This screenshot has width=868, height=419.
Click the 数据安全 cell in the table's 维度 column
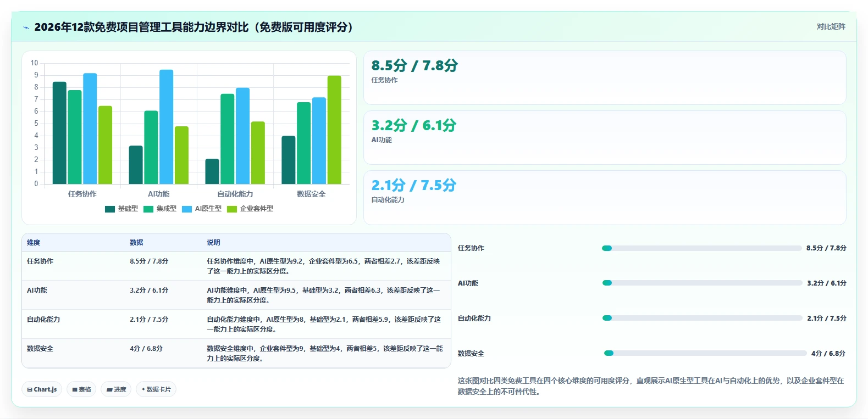(40, 349)
